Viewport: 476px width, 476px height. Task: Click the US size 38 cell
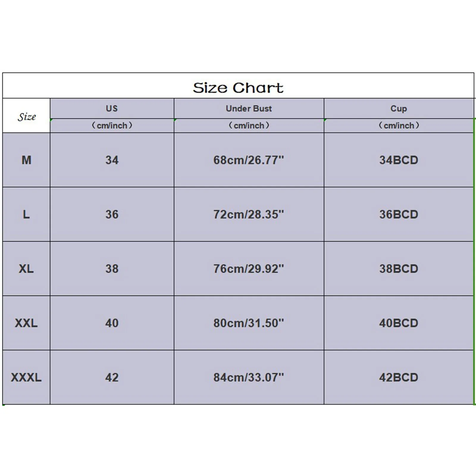[112, 269]
